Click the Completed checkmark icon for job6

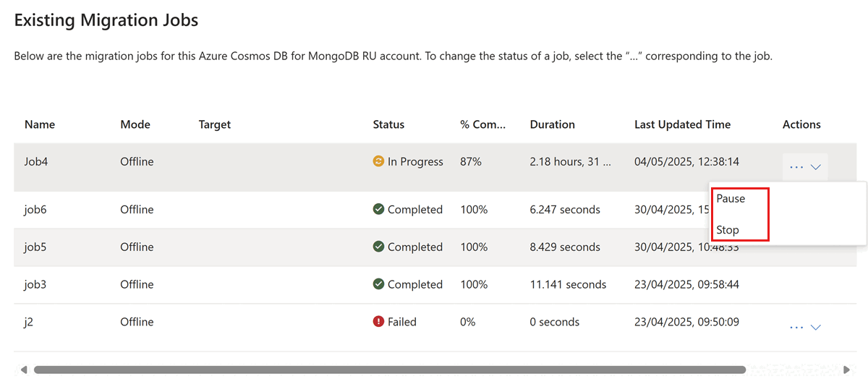(378, 209)
